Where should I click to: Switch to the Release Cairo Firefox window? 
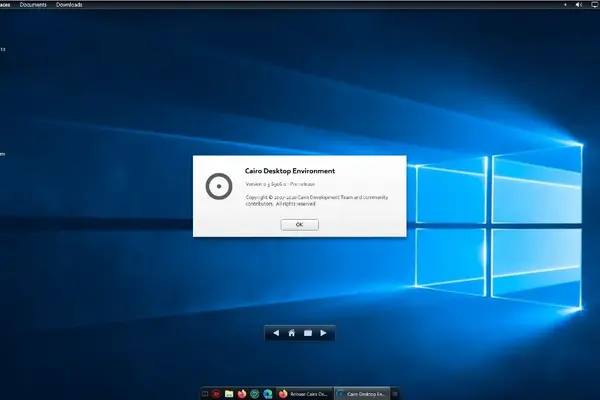[x=304, y=394]
